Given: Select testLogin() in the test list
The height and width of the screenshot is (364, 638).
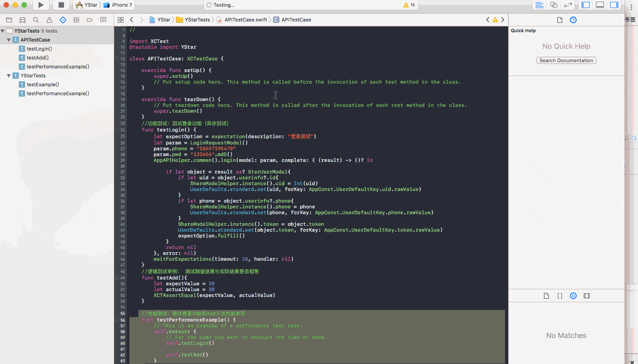Looking at the screenshot, I should [39, 49].
